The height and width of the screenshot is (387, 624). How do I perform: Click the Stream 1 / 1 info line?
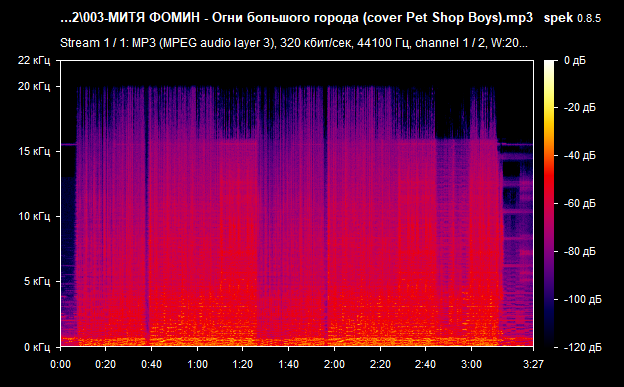tap(294, 43)
